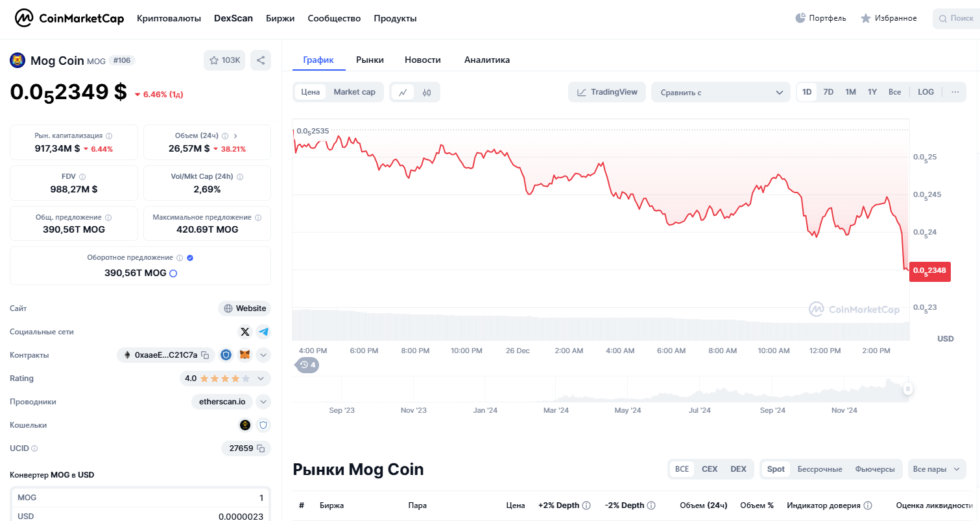Open Mog Coin's Telegram channel
The height and width of the screenshot is (521, 980).
263,331
